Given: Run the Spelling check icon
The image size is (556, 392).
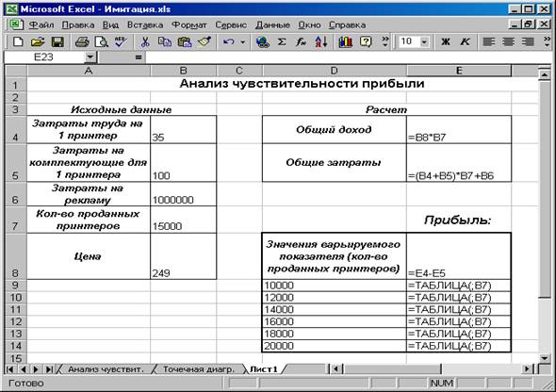Looking at the screenshot, I should click(121, 41).
